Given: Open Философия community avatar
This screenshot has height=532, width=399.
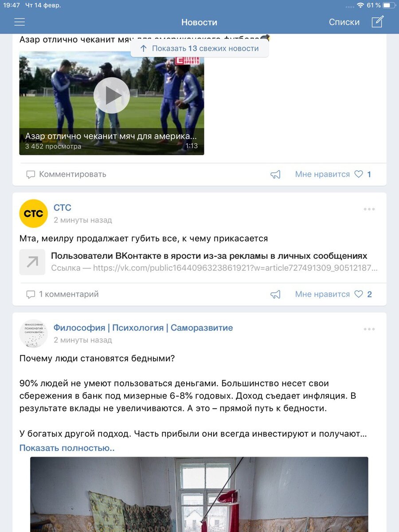Looking at the screenshot, I should (x=33, y=333).
